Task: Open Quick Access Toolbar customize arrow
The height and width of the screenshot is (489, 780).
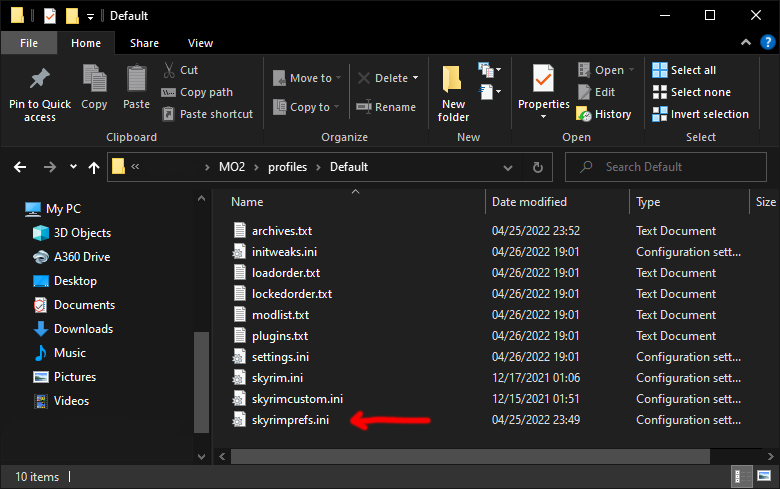Action: pos(90,16)
